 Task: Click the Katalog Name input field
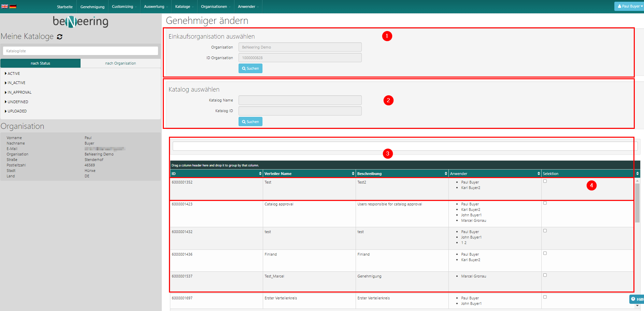(x=300, y=100)
